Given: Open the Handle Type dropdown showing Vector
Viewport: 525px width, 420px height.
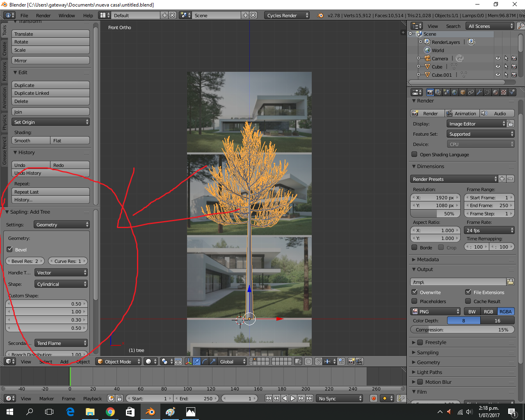Looking at the screenshot, I should click(x=62, y=272).
